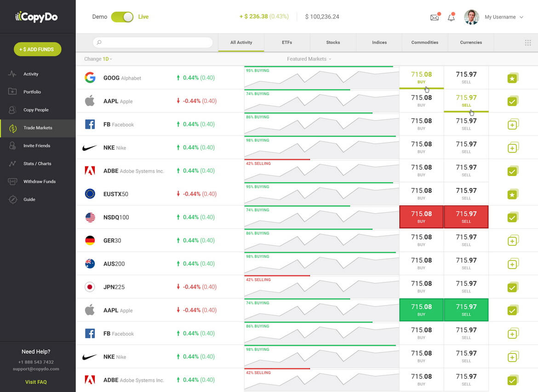Click the 95% BUYING sentiment bar on GOOG
This screenshot has height=392, width=538.
(x=318, y=67)
